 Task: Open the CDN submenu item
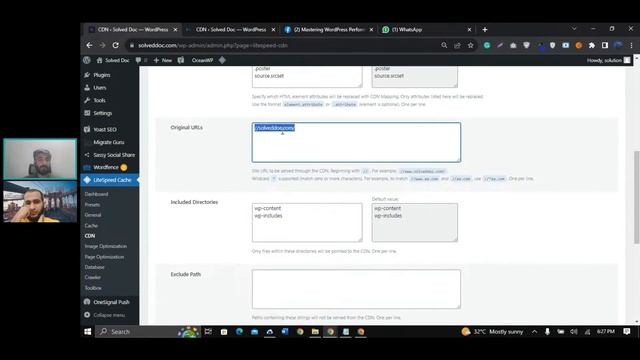pos(90,236)
